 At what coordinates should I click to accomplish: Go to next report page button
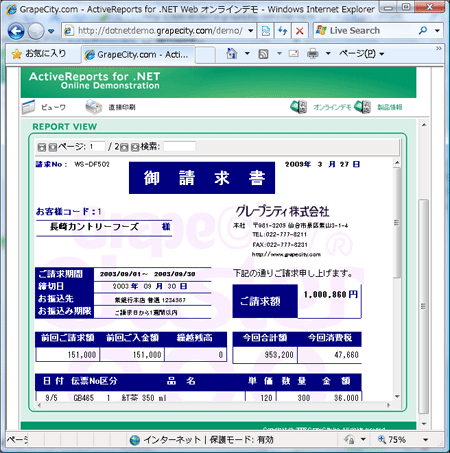(x=124, y=147)
